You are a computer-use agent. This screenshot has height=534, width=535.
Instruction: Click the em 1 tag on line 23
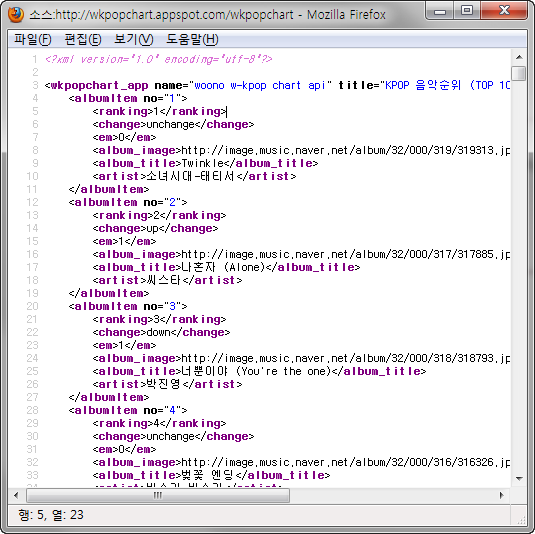pos(124,345)
